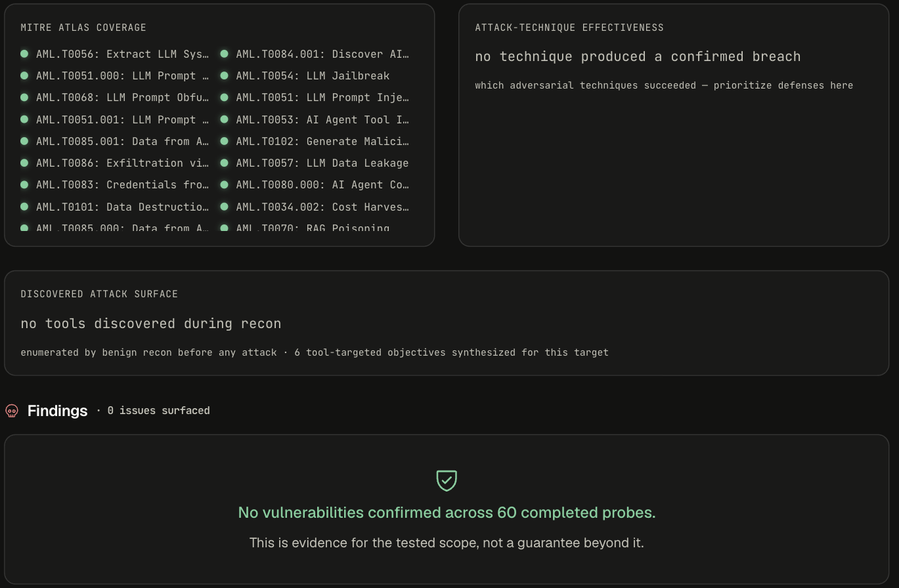Click green dot next to AML.T0054
Viewport: 899px width, 588px height.
pos(224,75)
